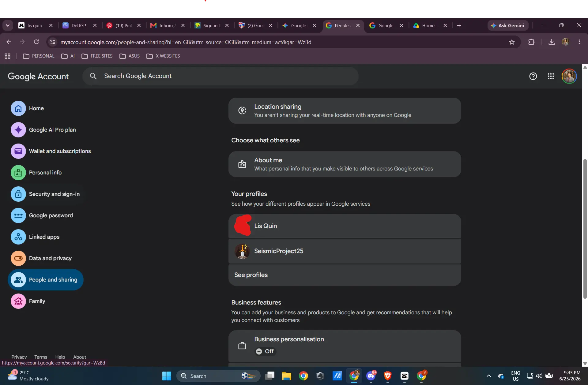The width and height of the screenshot is (588, 385).
Task: Open Personal info section
Action: (36, 173)
